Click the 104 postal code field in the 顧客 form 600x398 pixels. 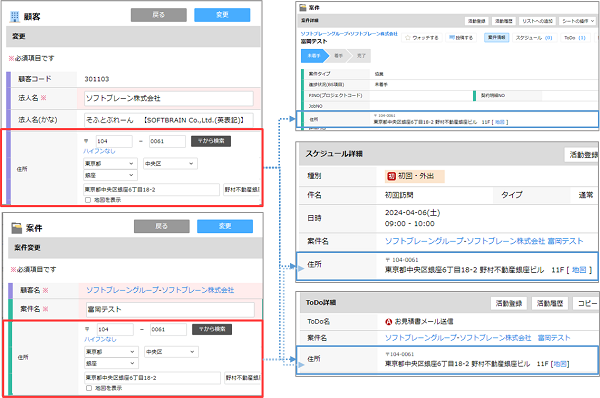(114, 141)
